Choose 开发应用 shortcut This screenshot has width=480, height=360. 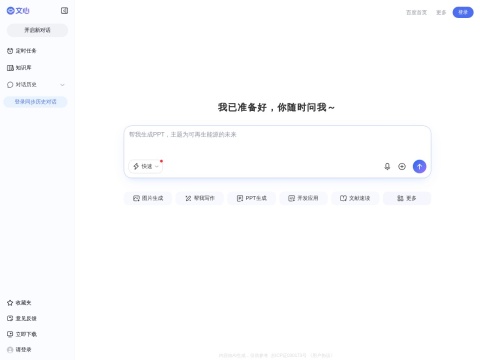[x=303, y=198]
